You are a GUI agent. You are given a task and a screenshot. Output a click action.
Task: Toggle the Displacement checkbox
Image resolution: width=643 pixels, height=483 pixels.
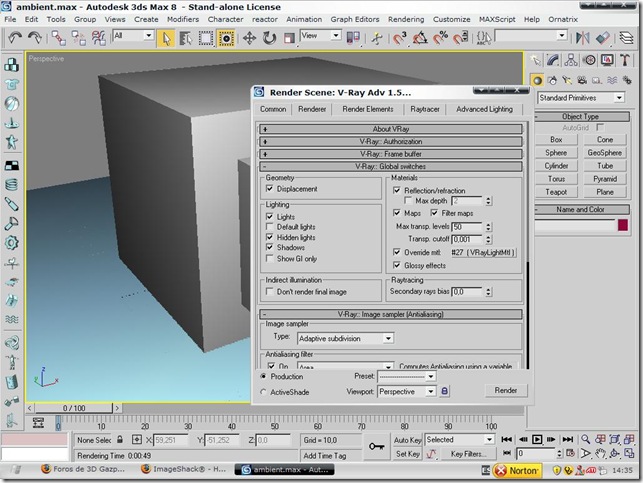270,188
